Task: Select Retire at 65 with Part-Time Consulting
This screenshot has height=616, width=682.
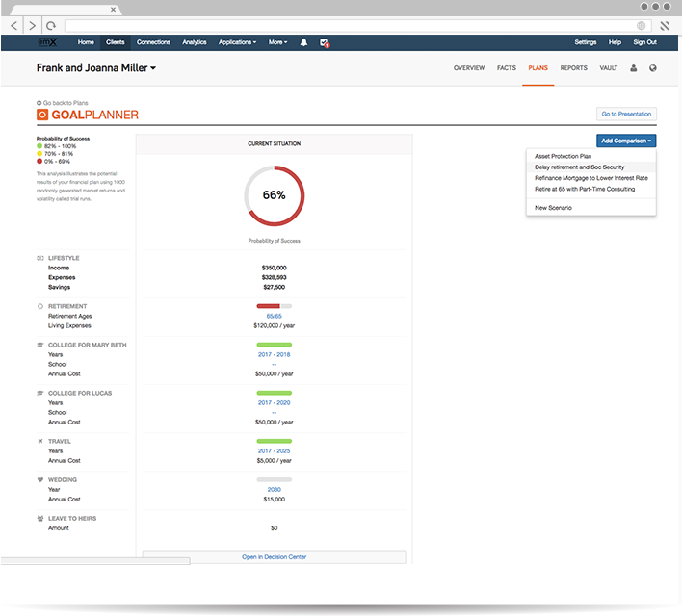Action: click(x=591, y=189)
